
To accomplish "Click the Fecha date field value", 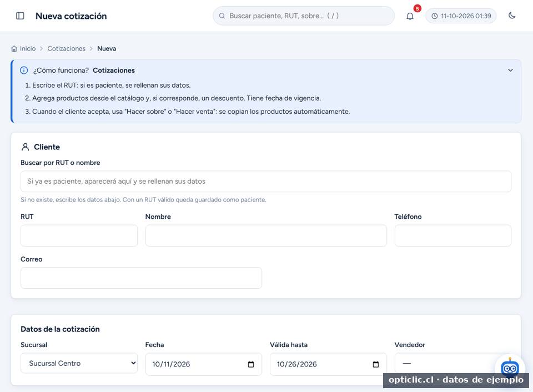I will [171, 364].
